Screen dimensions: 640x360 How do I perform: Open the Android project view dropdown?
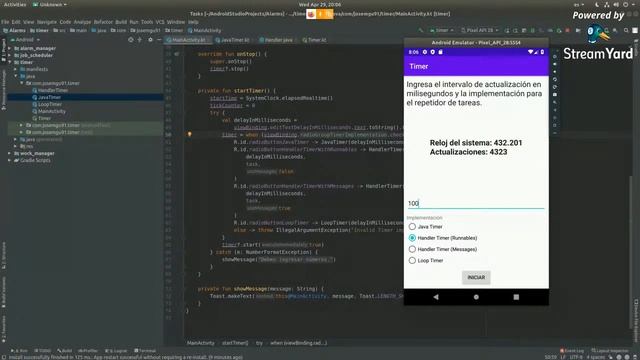pos(25,40)
